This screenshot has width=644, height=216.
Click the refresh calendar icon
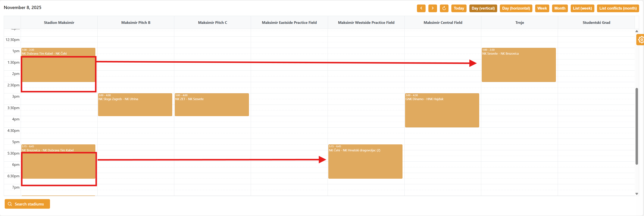coord(444,8)
